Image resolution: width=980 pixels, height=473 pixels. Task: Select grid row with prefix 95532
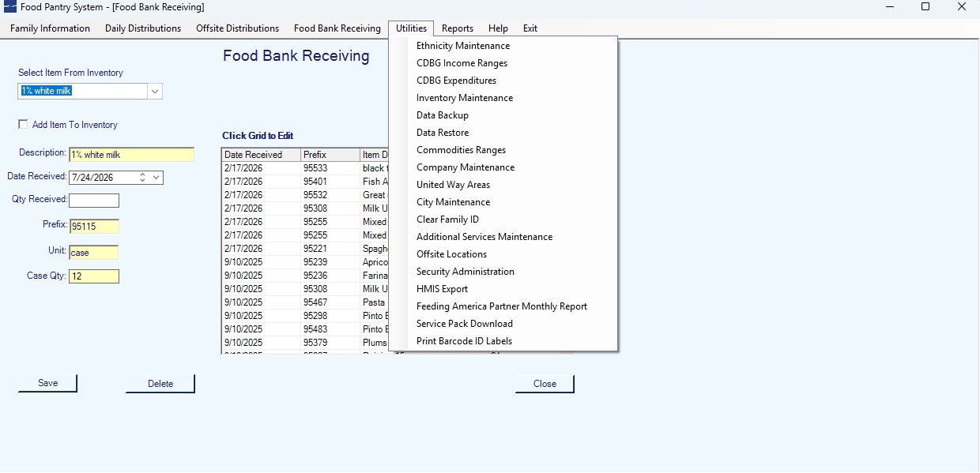[x=305, y=195]
